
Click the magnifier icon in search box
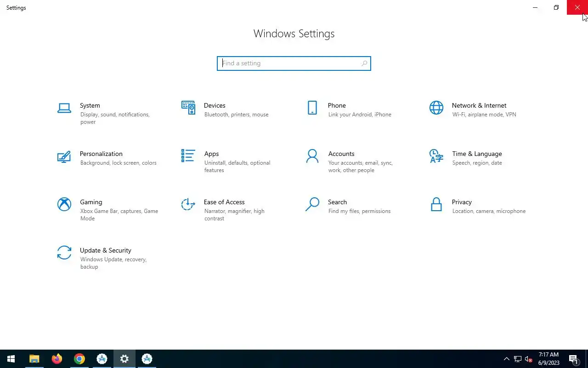364,63
